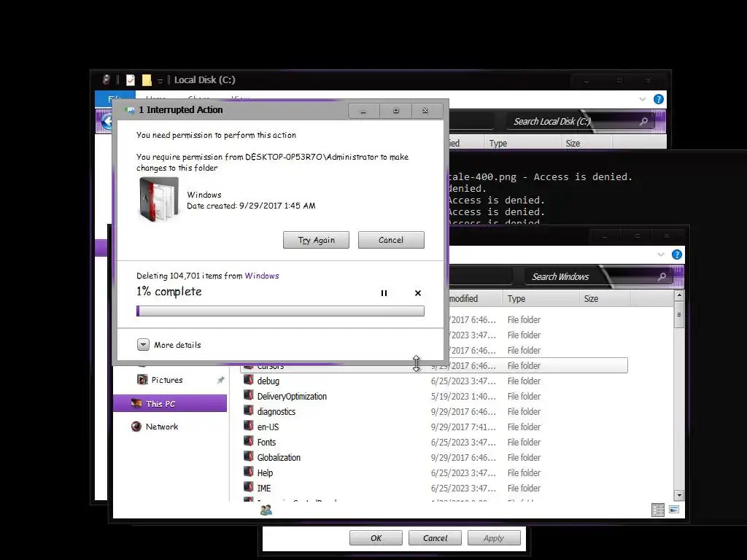This screenshot has width=747, height=560.
Task: Click OK in the bottom properties dialog
Action: pyautogui.click(x=376, y=538)
